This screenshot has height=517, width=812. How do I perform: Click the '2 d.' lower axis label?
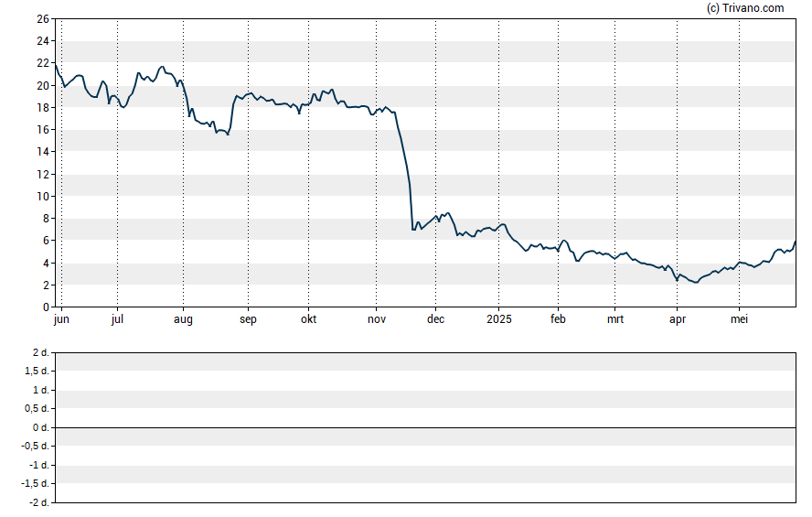[x=41, y=353]
